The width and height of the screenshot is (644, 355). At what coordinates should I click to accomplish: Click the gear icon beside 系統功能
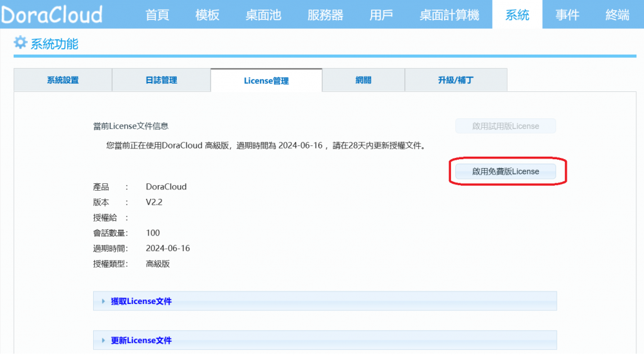[20, 42]
